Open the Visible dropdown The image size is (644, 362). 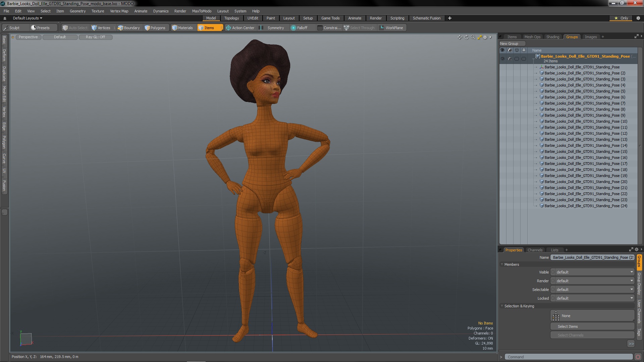pyautogui.click(x=592, y=272)
